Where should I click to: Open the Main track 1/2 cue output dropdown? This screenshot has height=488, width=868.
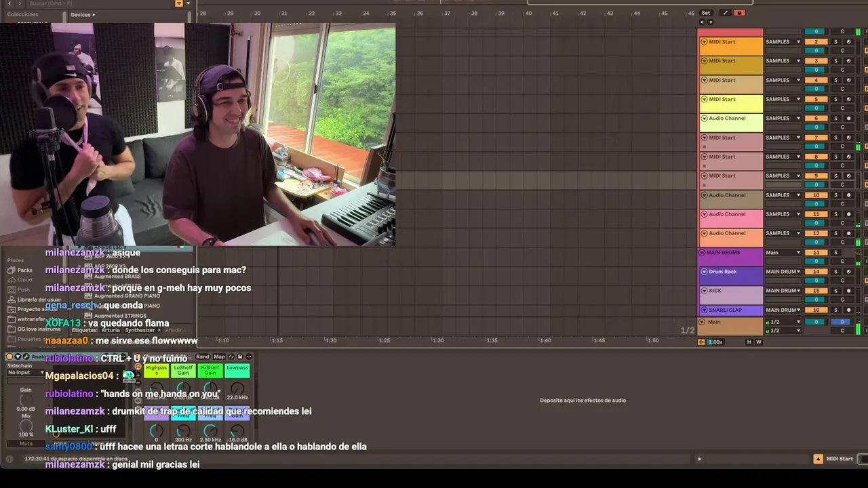pos(783,322)
